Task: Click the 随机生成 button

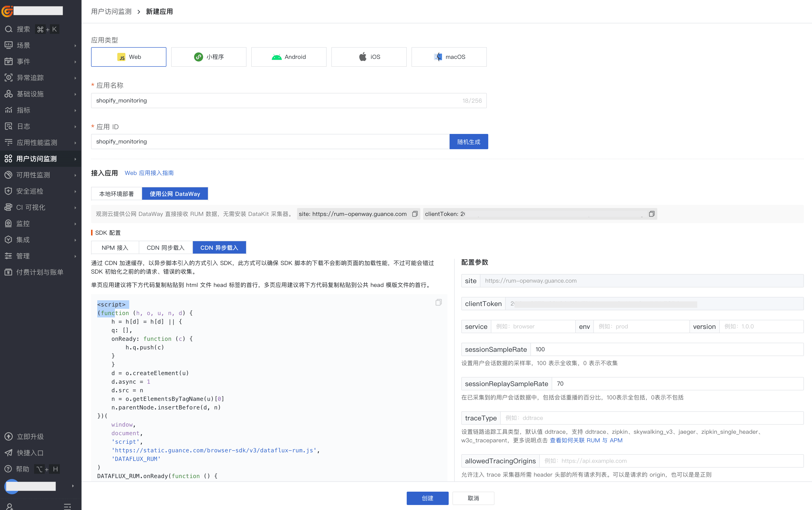Action: pos(468,142)
